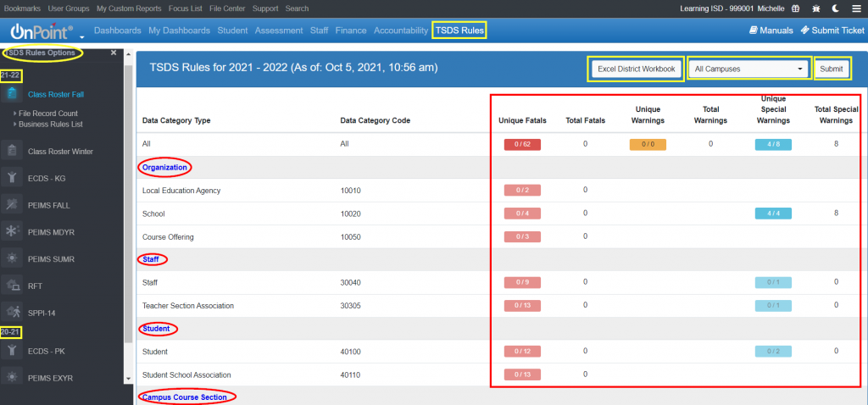
Task: Click the RFT house-laptop icon
Action: click(12, 286)
